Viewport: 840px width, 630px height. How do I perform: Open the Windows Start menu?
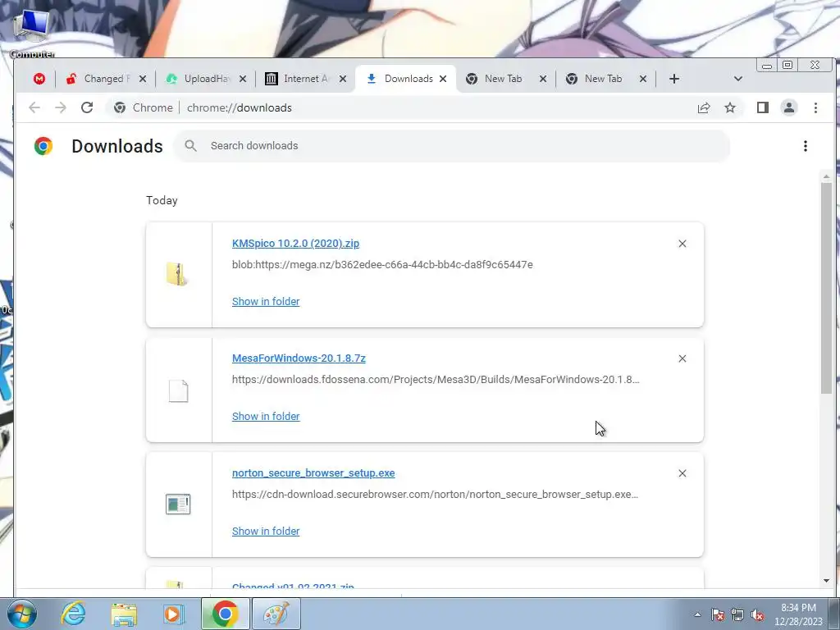click(x=21, y=614)
